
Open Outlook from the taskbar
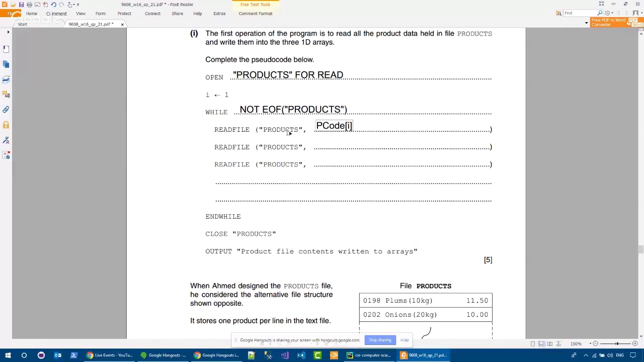click(57, 355)
